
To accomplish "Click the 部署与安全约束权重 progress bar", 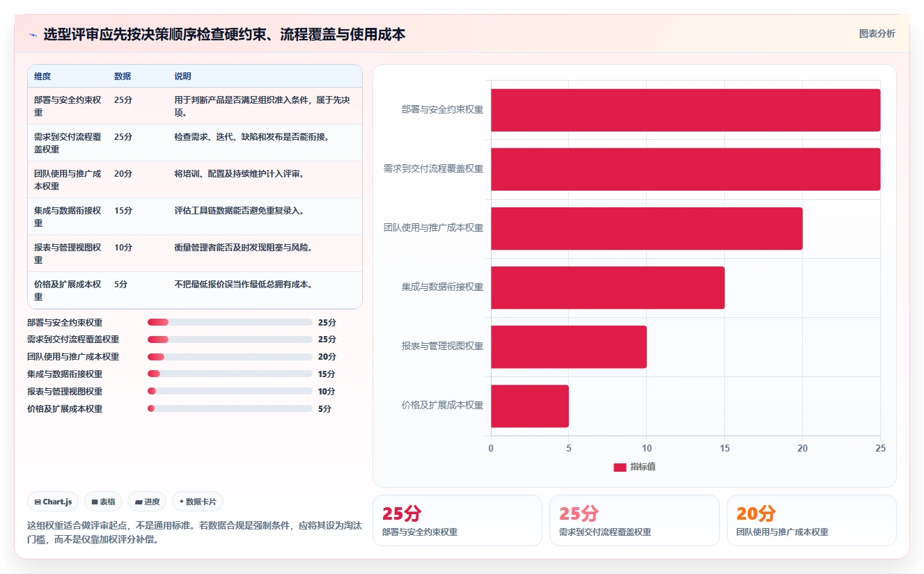I will coord(230,322).
